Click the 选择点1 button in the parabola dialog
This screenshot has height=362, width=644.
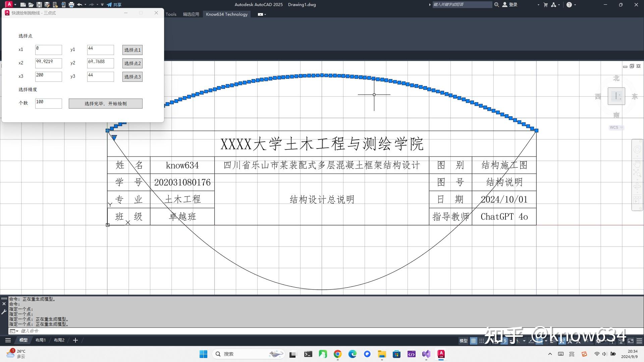(x=132, y=50)
